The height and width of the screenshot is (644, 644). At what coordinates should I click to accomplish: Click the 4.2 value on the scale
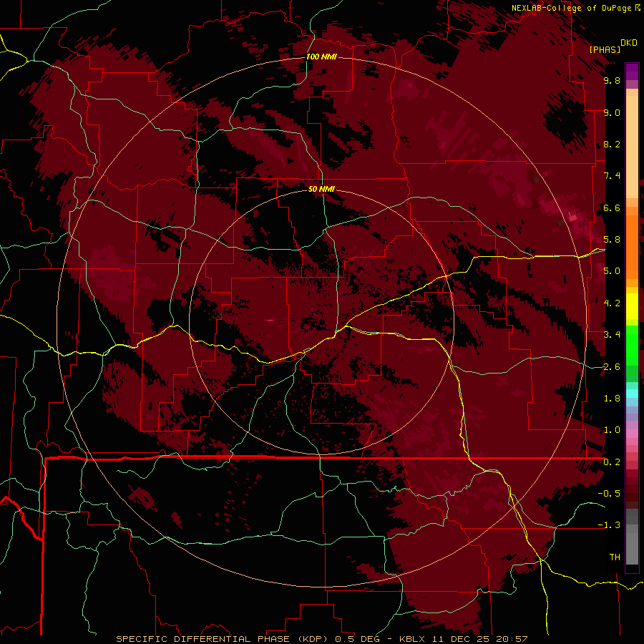[x=612, y=303]
